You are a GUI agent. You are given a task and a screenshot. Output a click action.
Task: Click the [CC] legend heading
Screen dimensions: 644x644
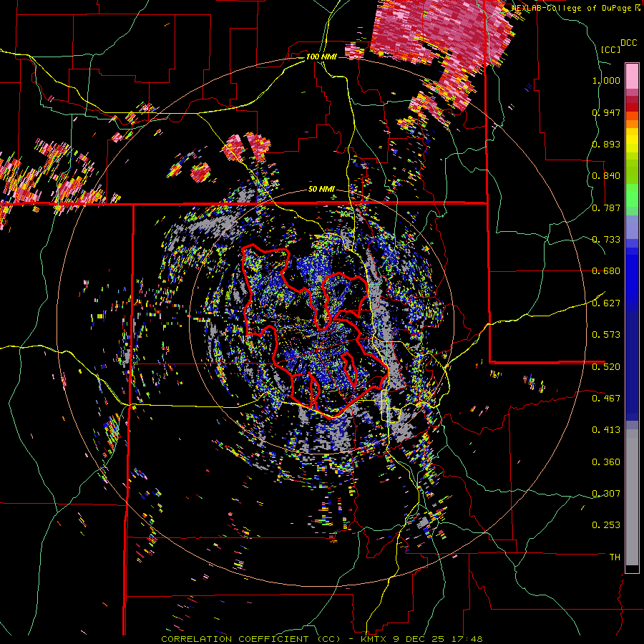[610, 49]
